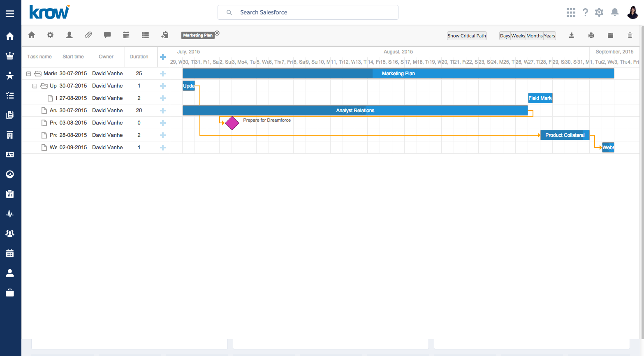This screenshot has height=356, width=644.
Task: Open the comments chat icon
Action: 107,35
